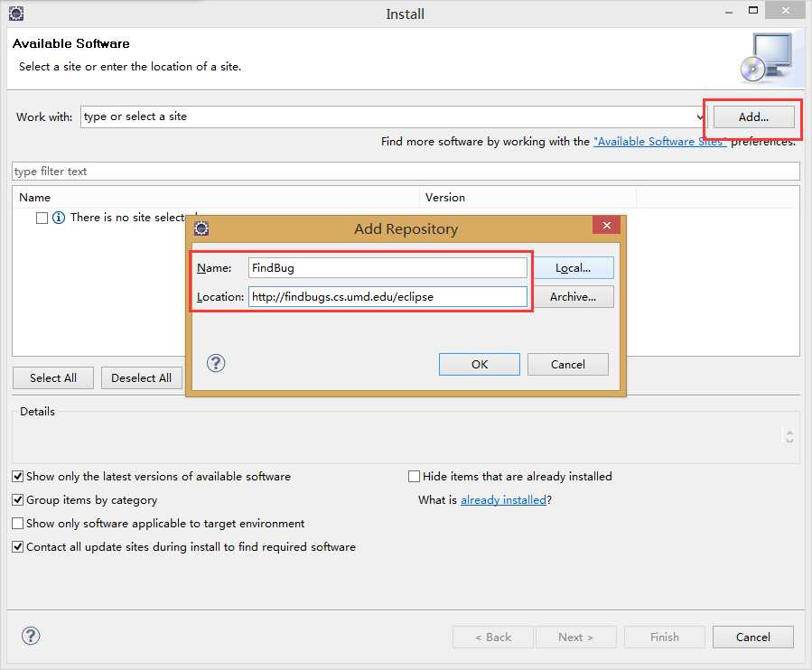Click the Details scroll stepper arrows
Viewport: 812px width, 670px height.
click(789, 437)
